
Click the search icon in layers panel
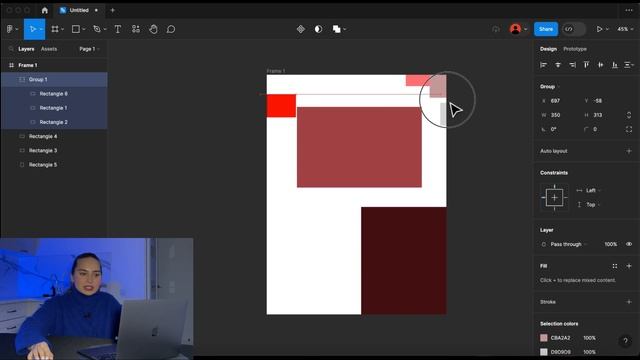pyautogui.click(x=11, y=49)
